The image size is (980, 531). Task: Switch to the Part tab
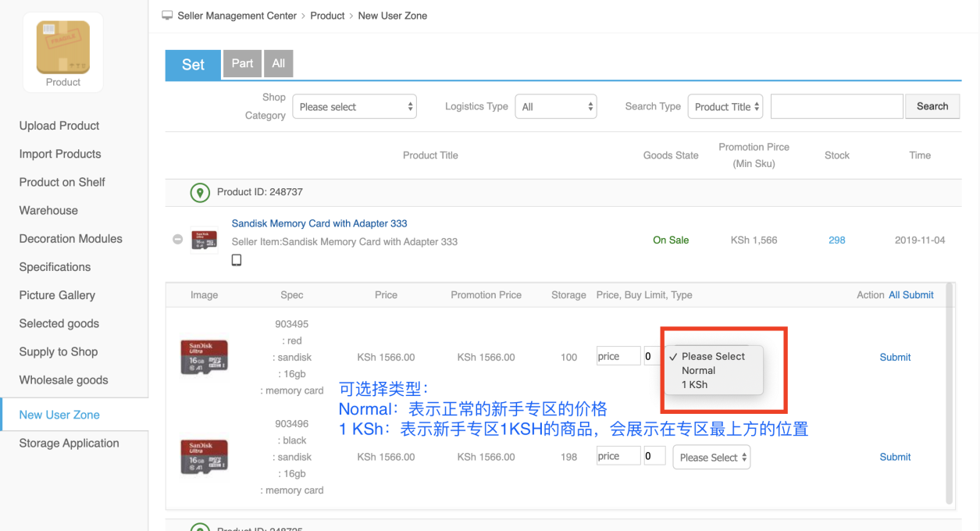pyautogui.click(x=242, y=63)
